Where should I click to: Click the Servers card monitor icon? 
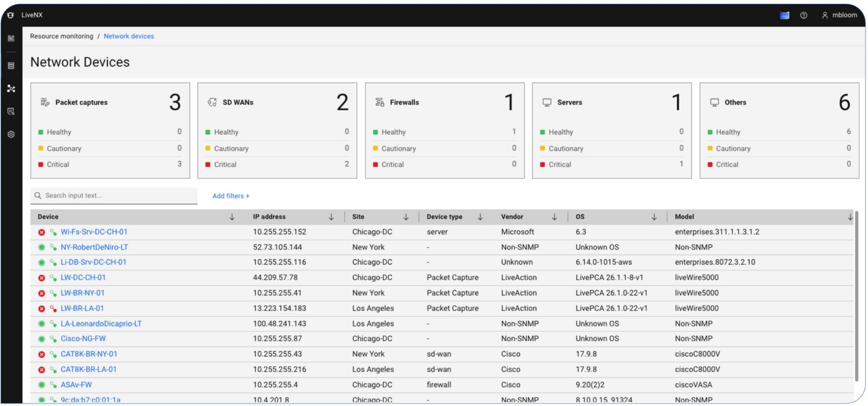547,102
